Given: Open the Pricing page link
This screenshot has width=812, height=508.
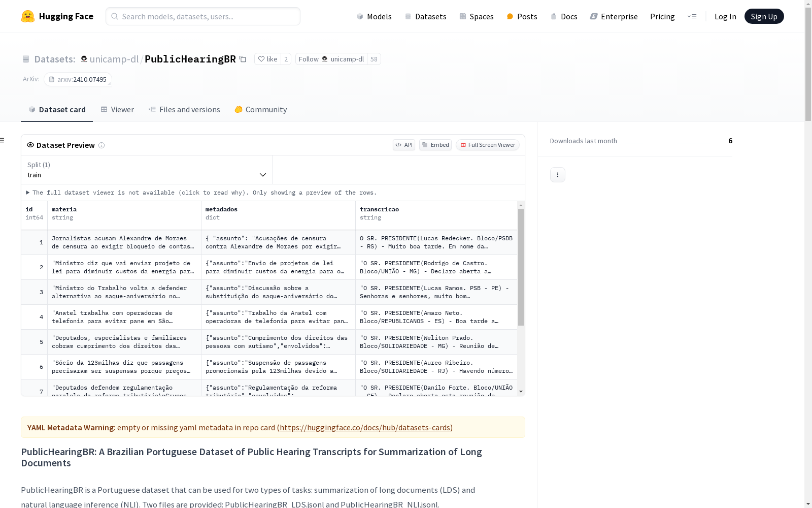Looking at the screenshot, I should [x=662, y=16].
